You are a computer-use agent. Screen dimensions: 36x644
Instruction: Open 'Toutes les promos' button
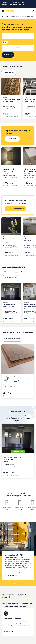pos(12,139)
